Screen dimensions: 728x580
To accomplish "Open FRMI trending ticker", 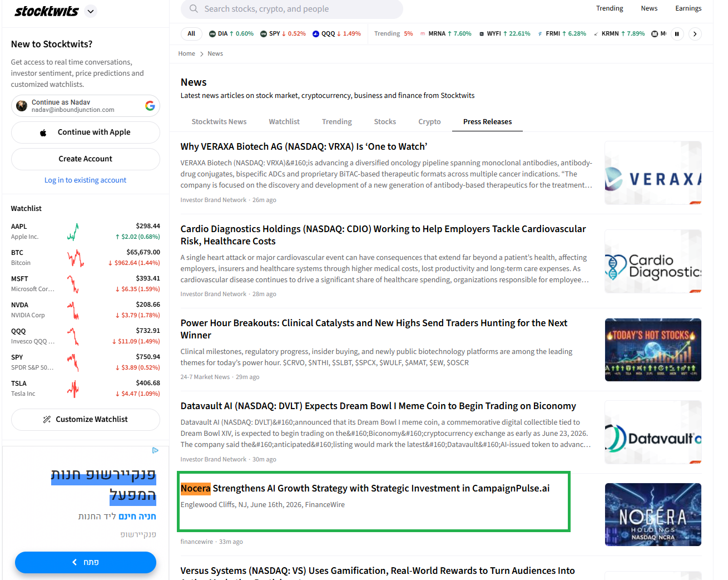I will click(x=562, y=34).
